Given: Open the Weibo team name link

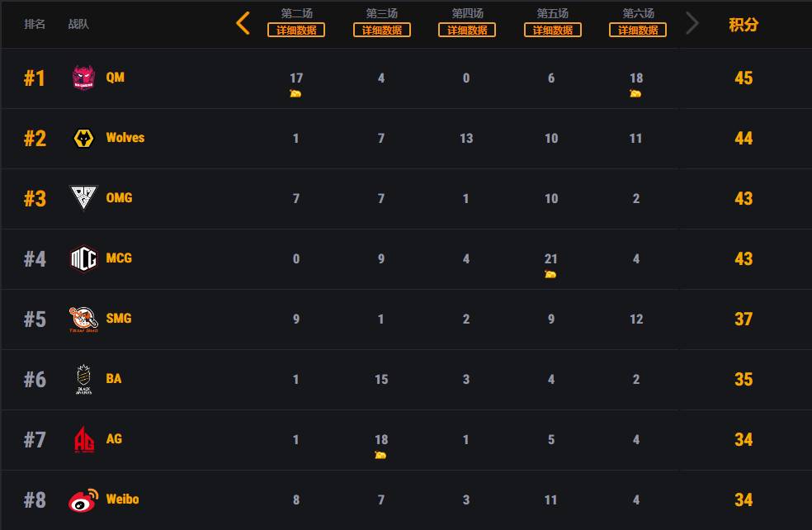Looking at the screenshot, I should pos(122,499).
